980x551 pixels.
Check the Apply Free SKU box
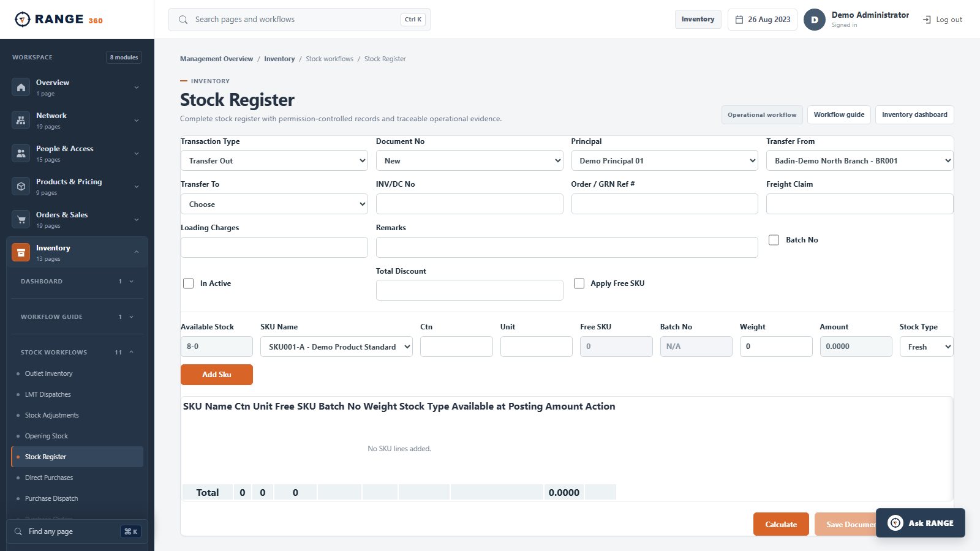point(579,283)
